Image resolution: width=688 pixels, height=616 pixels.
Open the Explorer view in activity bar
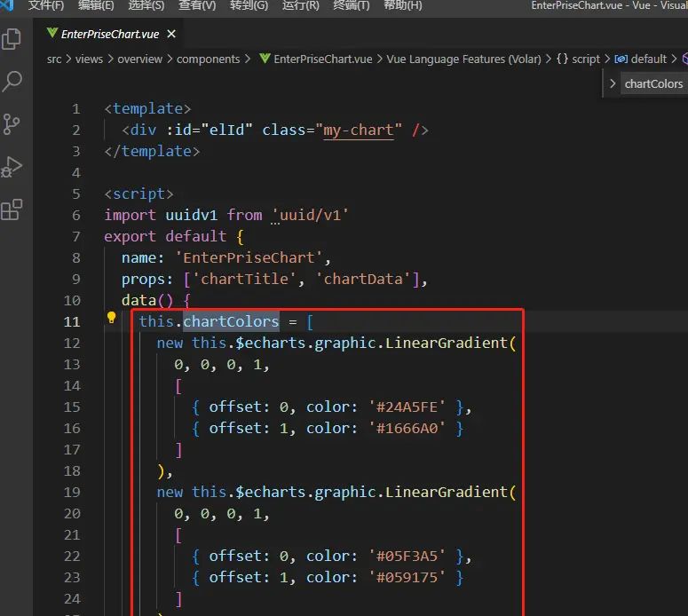[x=12, y=40]
